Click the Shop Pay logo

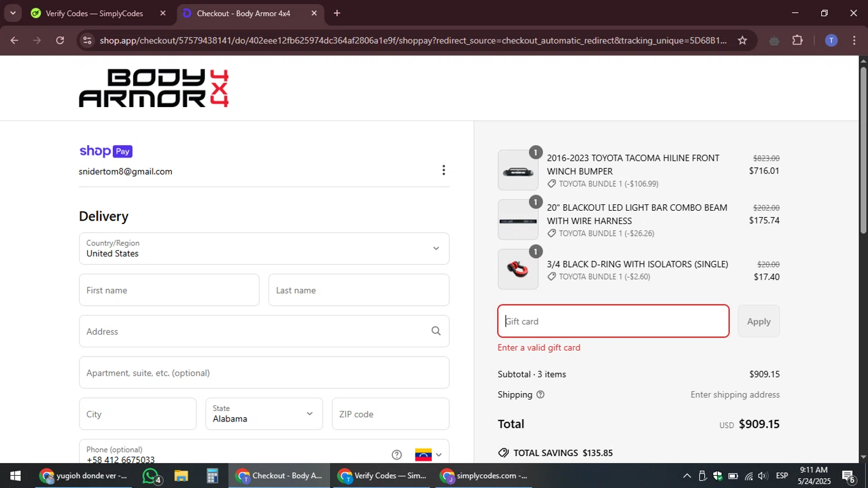(106, 151)
